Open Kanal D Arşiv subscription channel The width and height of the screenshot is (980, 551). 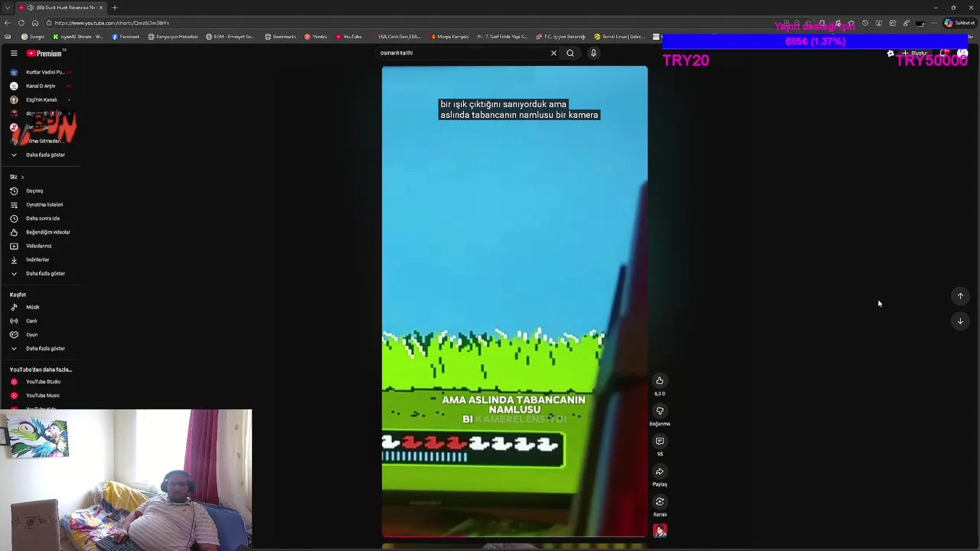[40, 86]
